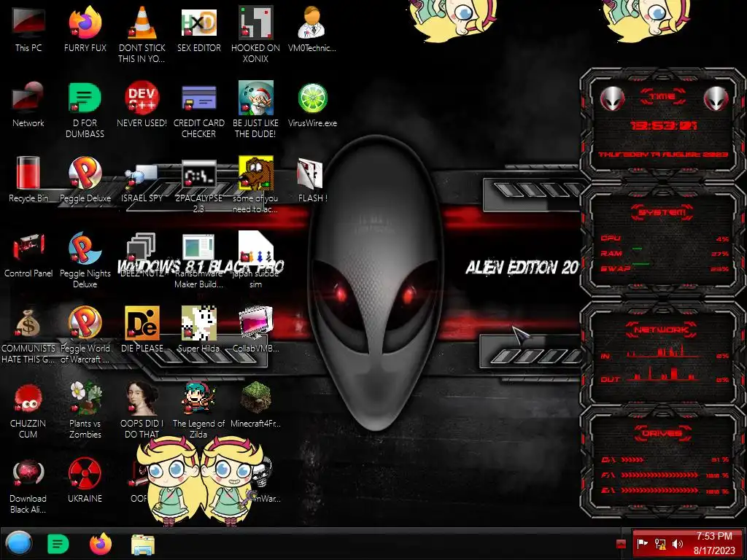Launch Peggle Nights Deluxe

point(85,260)
